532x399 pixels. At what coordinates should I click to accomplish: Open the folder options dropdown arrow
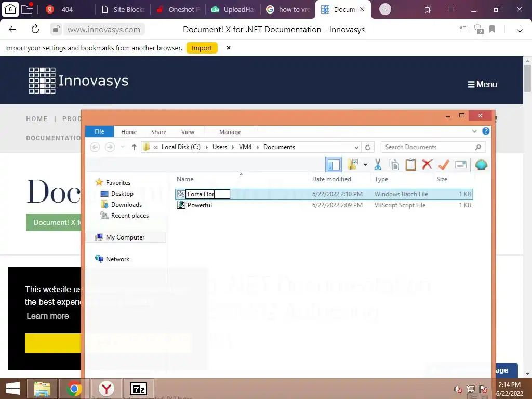click(365, 165)
